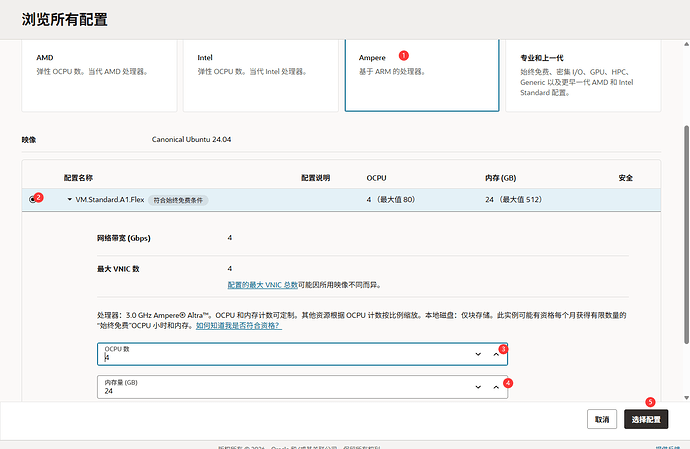Select the Ampere shape series card

coord(422,75)
